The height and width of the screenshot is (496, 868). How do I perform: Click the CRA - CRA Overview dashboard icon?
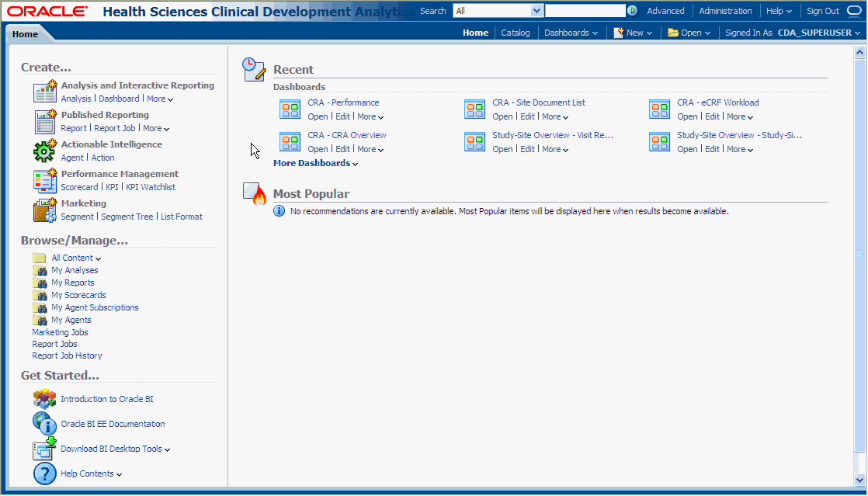pos(290,142)
